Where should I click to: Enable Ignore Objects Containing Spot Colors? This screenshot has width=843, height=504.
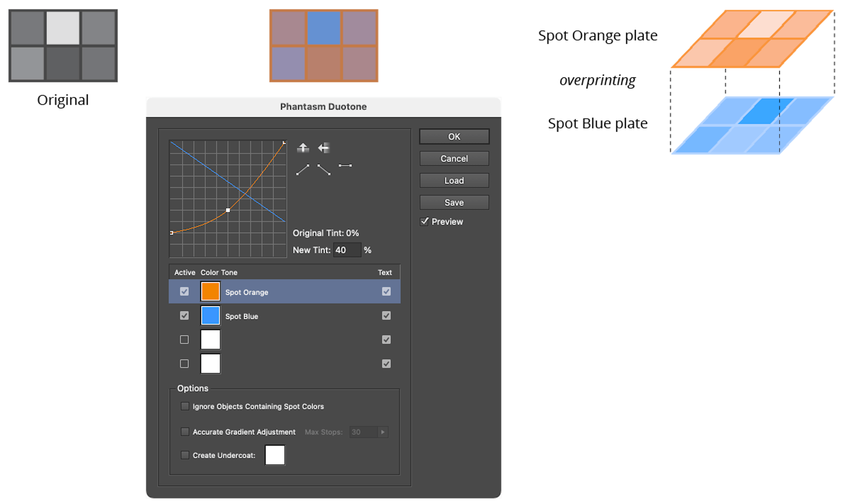pos(185,407)
